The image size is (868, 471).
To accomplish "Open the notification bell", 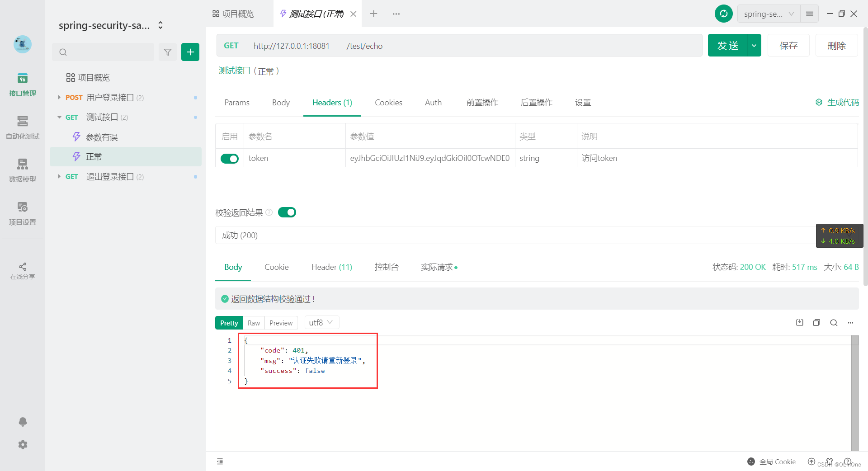I will [x=22, y=422].
